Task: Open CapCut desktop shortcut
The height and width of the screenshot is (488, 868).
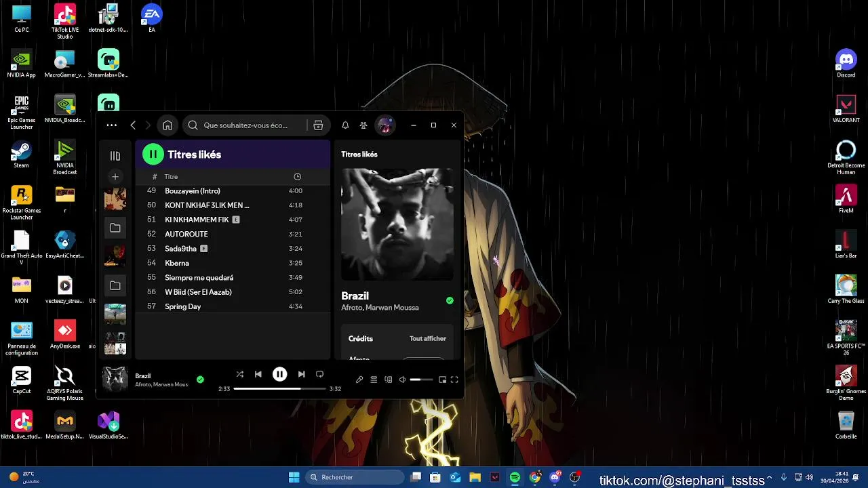Action: click(21, 381)
